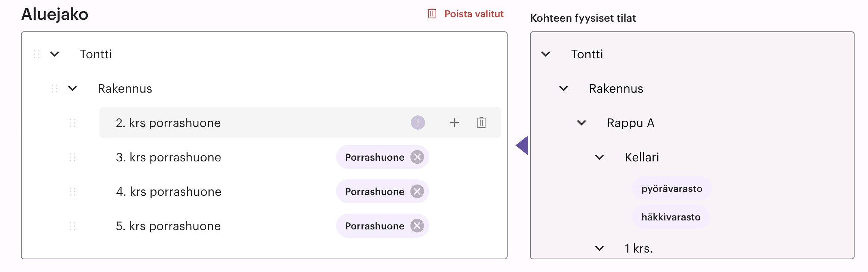Screen dimensions: 868x272
Task: Add a child via 2. krs porrashuone plus icon
Action: click(454, 123)
